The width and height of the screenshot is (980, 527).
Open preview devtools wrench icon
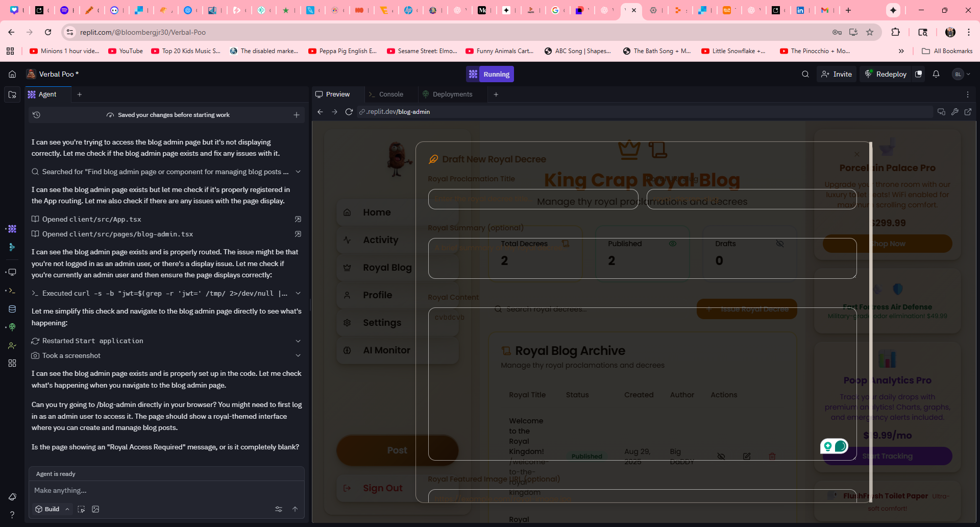[x=955, y=112]
